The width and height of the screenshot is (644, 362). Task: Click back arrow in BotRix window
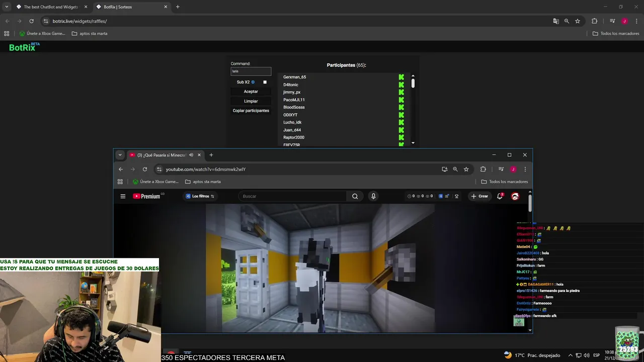(x=7, y=21)
